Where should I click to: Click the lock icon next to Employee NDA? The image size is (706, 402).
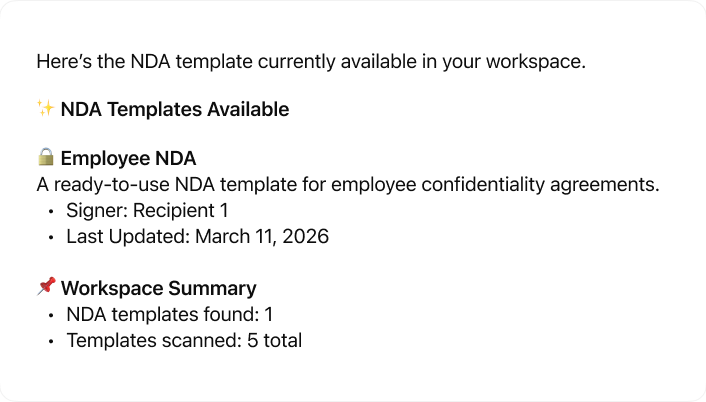[x=45, y=158]
